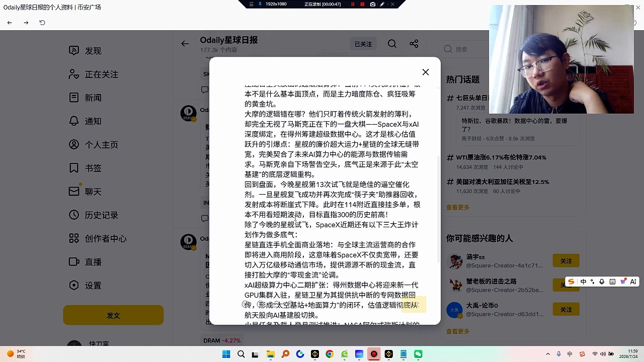Reload the page with the refresh icon
The width and height of the screenshot is (644, 362).
(42, 23)
